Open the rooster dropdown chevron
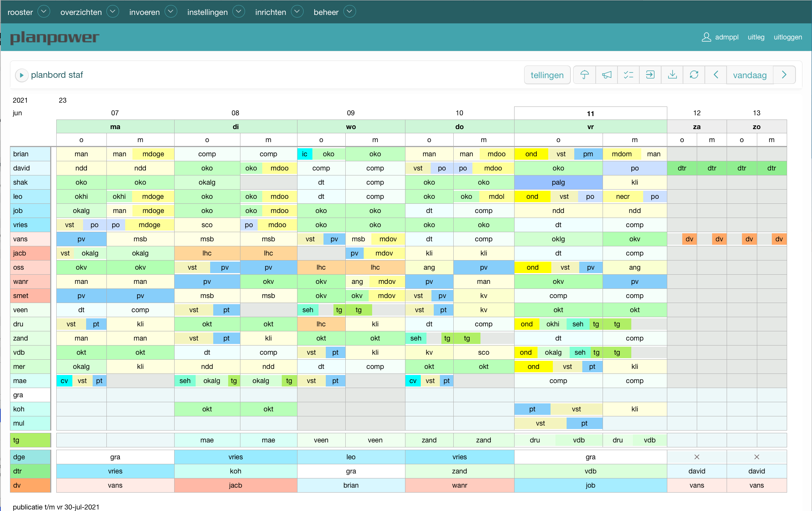 coord(44,11)
